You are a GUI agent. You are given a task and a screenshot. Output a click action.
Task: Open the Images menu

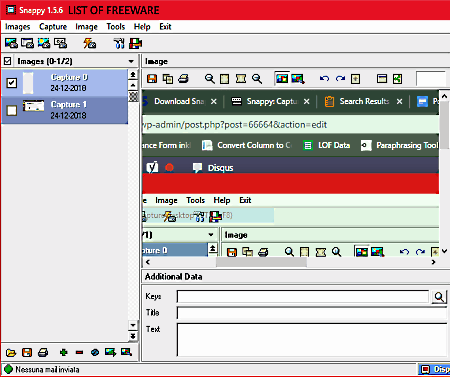click(x=18, y=27)
